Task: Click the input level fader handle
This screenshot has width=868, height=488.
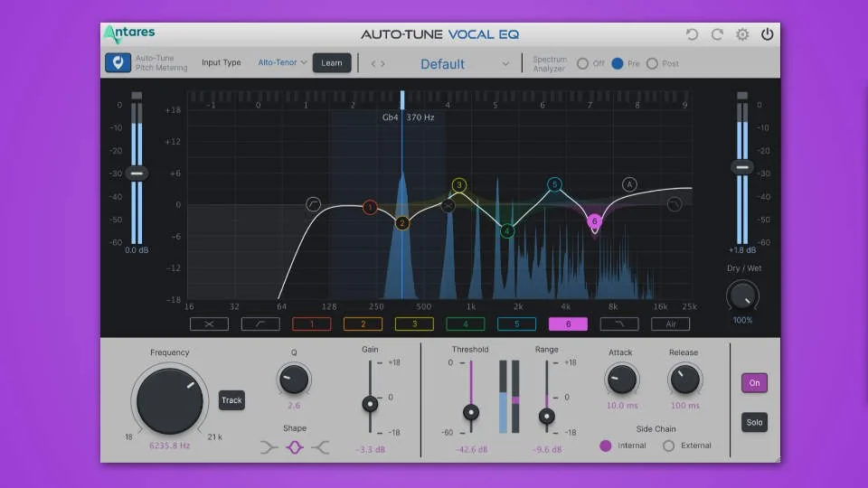Action: pyautogui.click(x=137, y=174)
